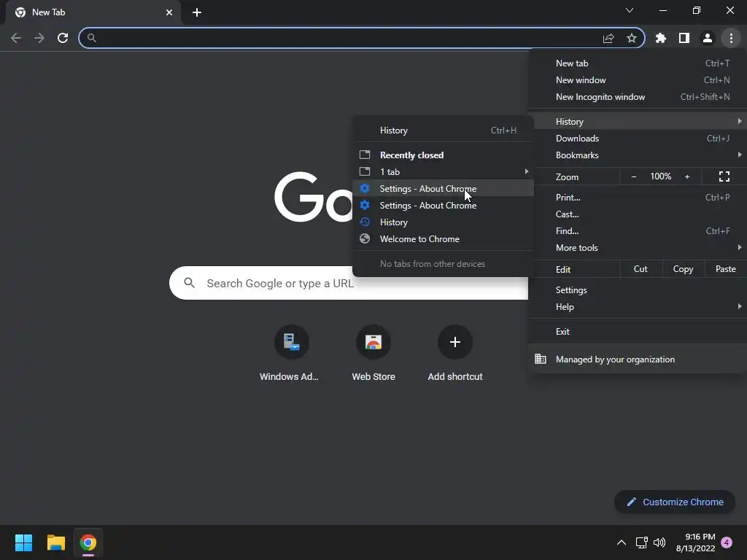This screenshot has width=747, height=560.
Task: Expand the History submenu in main menu
Action: [x=638, y=122]
